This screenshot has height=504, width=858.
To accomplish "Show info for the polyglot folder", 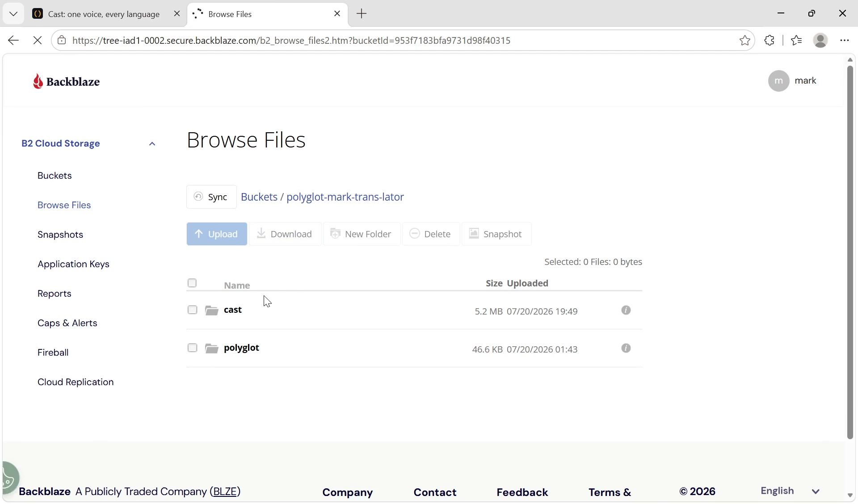I will tap(626, 348).
